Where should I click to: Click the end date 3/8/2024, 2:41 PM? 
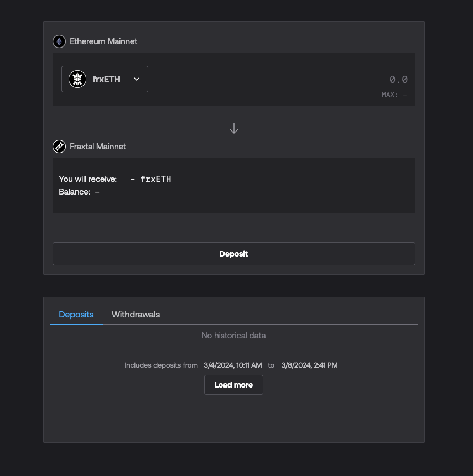click(309, 365)
